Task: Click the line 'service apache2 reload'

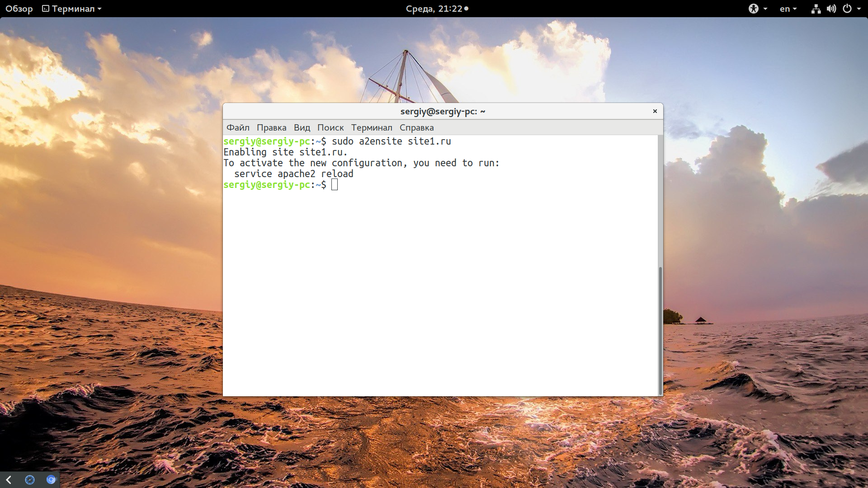Action: click(x=293, y=174)
